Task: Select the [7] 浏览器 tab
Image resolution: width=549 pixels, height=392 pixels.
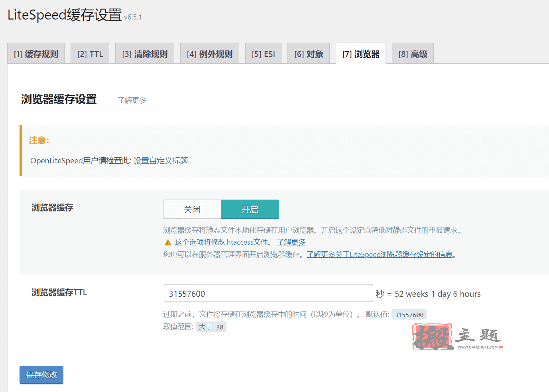Action: coord(361,53)
